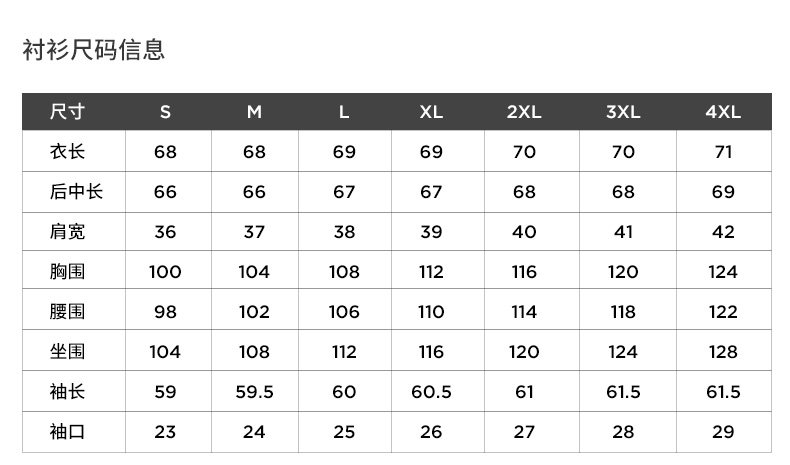Click the 袖长 value 59.5 for size M
Screen dimensions: 790x465
coord(254,392)
